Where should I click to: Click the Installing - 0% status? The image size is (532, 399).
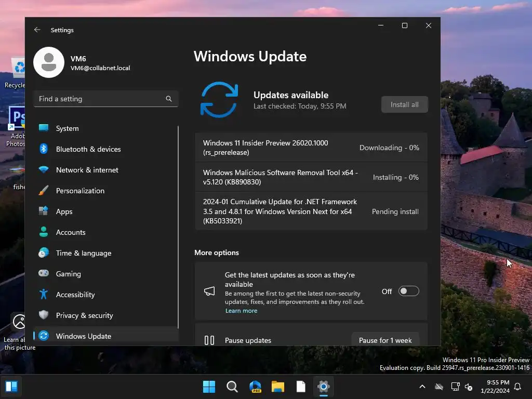click(395, 177)
